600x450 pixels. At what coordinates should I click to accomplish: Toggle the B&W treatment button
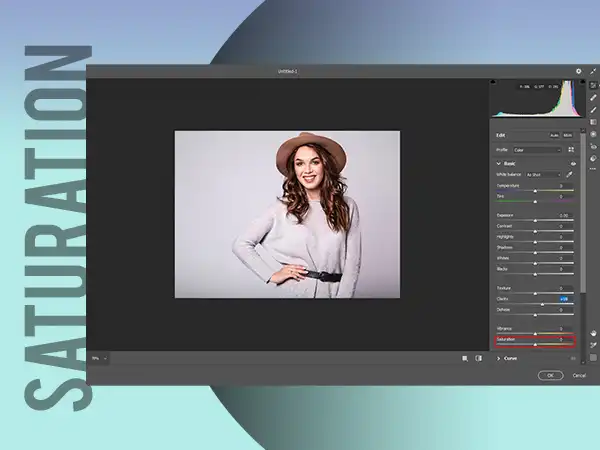click(568, 134)
